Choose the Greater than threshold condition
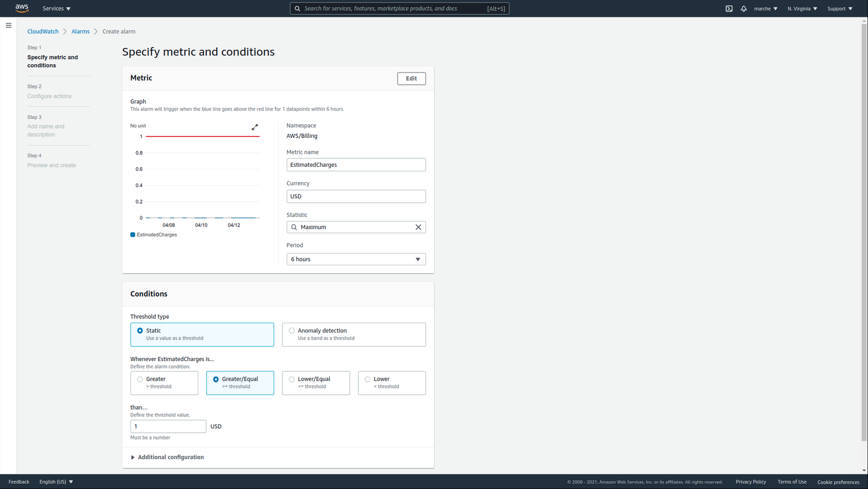 pyautogui.click(x=164, y=383)
